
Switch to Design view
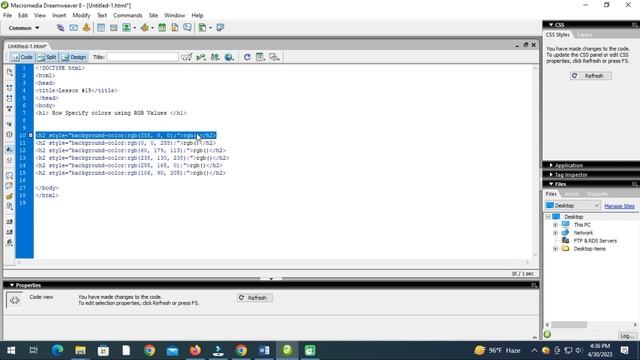[x=74, y=57]
